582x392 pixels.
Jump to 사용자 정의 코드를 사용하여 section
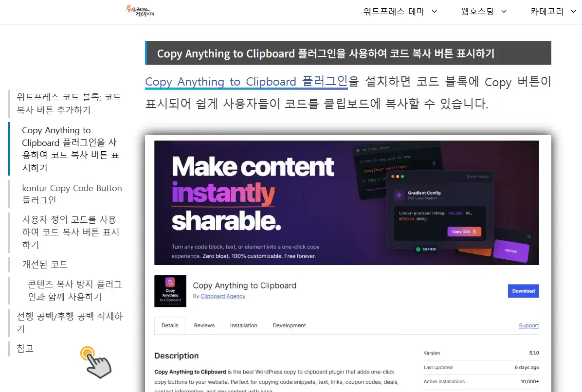[x=71, y=232]
